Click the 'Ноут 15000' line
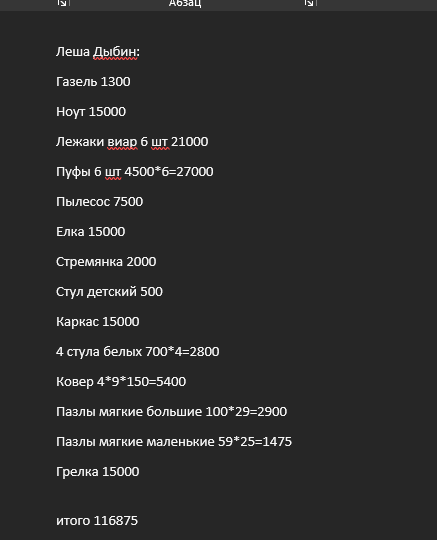 (x=91, y=112)
